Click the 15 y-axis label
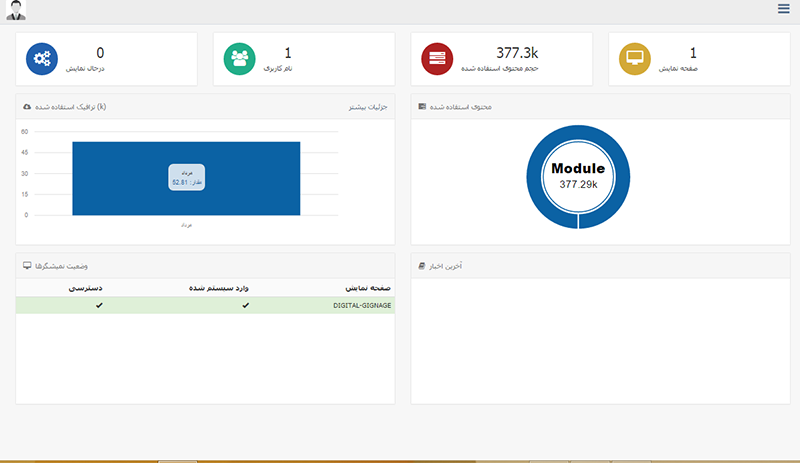 click(24, 194)
